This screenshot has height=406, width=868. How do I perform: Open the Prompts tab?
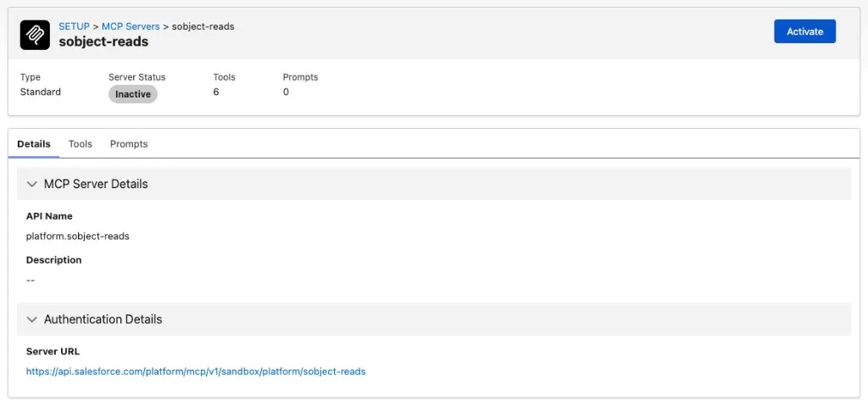[x=129, y=144]
